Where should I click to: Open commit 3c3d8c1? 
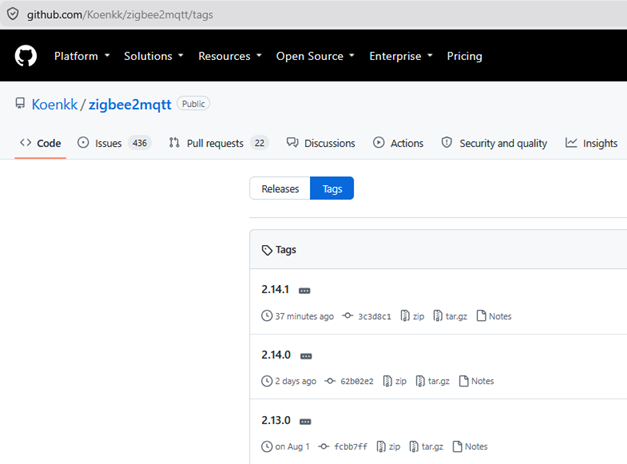click(x=367, y=316)
